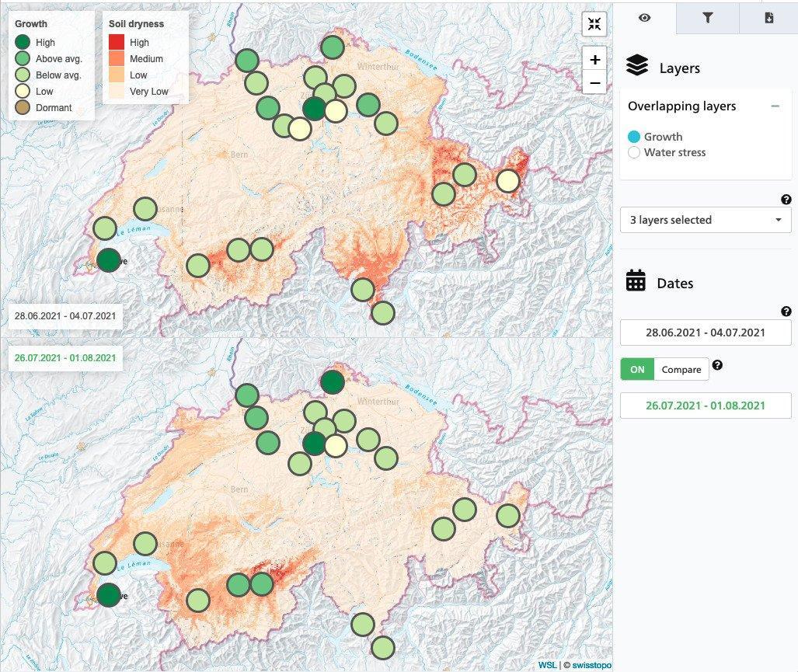Image resolution: width=798 pixels, height=672 pixels.
Task: Click the top map date label 28.06.2021 - 04.07.2021
Action: click(x=65, y=316)
